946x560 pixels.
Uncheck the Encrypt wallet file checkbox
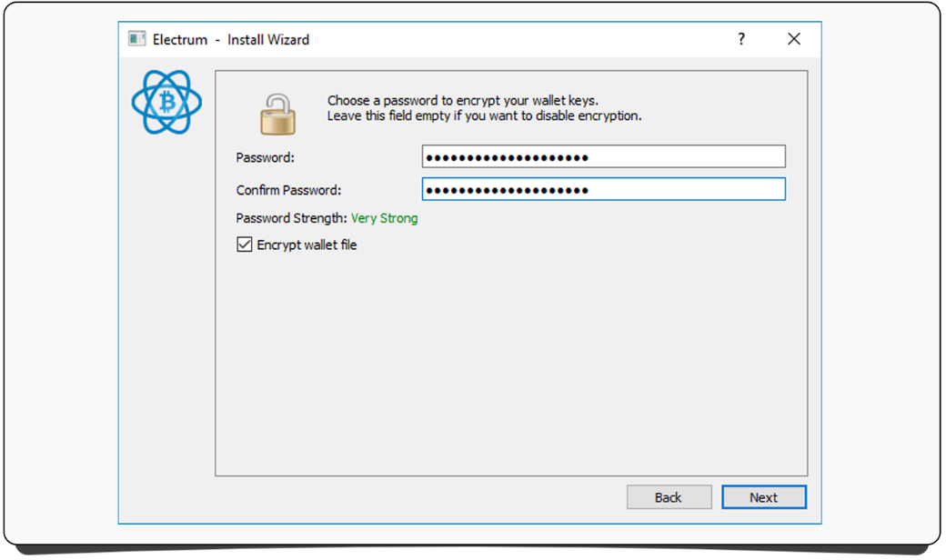pos(245,245)
